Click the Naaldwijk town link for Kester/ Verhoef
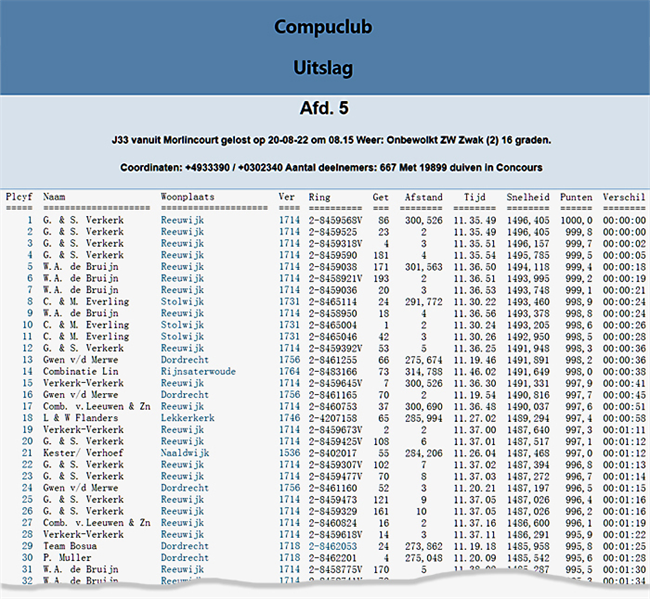This screenshot has height=599, width=650. pos(185,453)
